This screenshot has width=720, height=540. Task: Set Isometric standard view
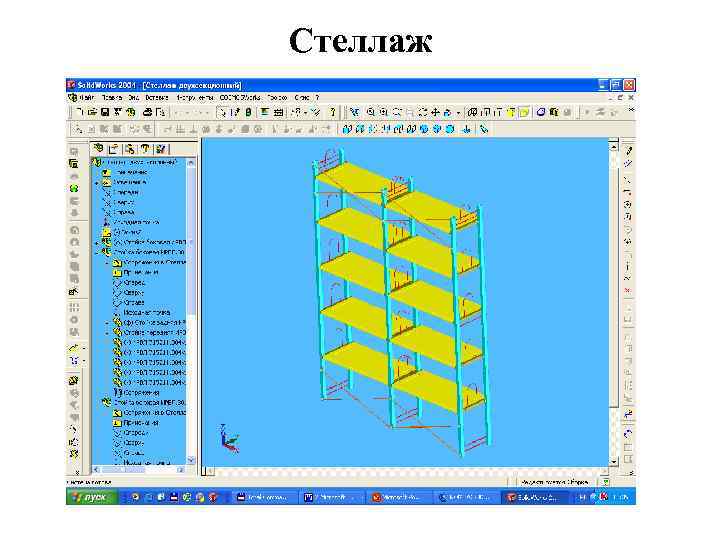tap(424, 129)
